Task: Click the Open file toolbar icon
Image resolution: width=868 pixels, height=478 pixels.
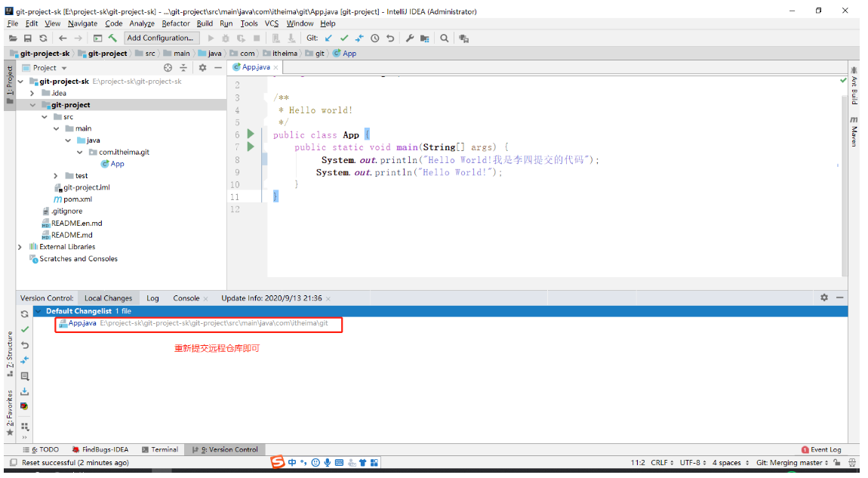Action: 13,39
